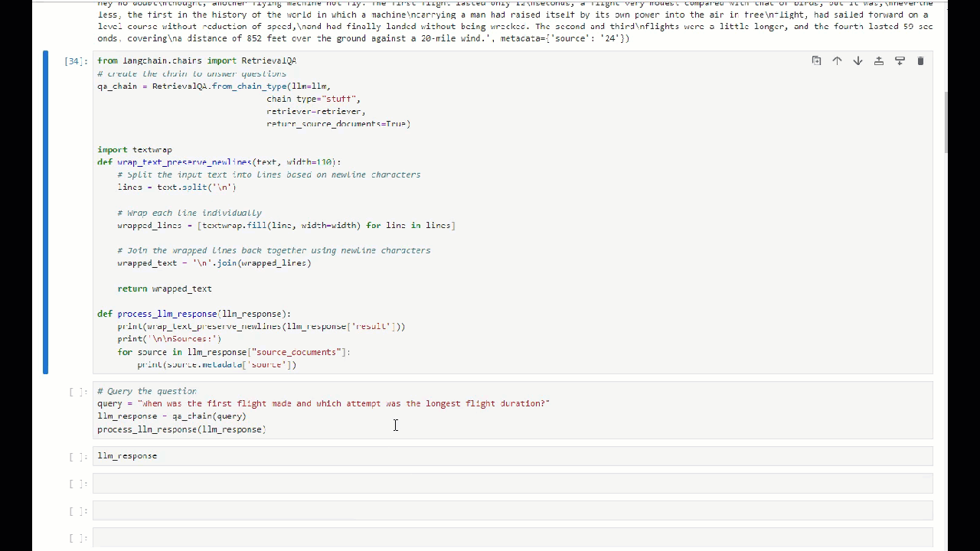Click the empty prompt beside the llm_response cell
Image resolution: width=980 pixels, height=551 pixels.
click(x=78, y=457)
